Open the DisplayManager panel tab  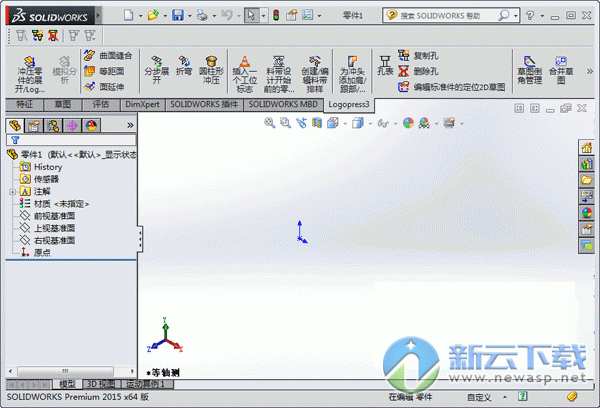(x=91, y=126)
